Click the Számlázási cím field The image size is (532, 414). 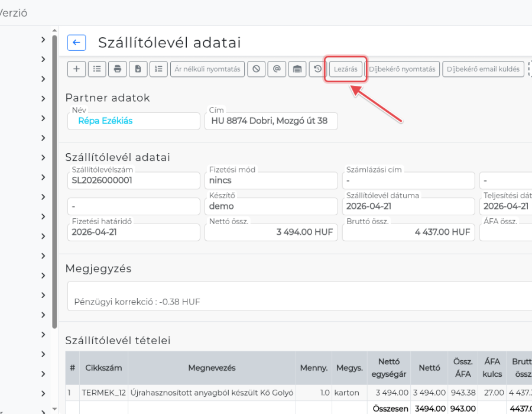[x=408, y=180]
